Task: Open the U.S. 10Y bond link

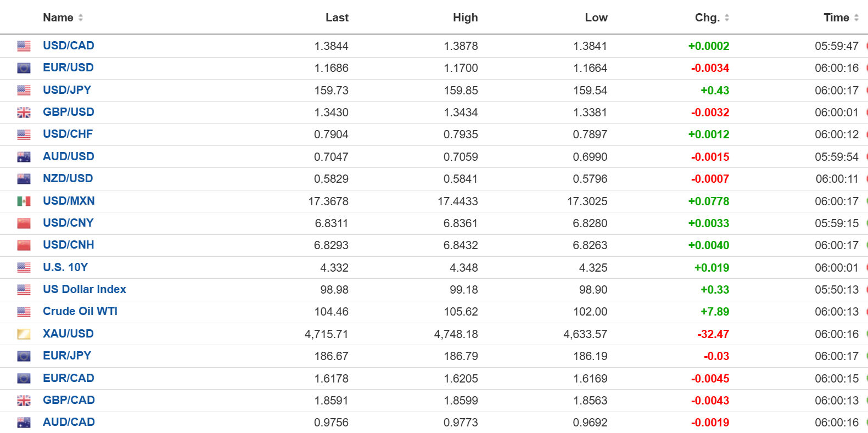Action: [65, 267]
